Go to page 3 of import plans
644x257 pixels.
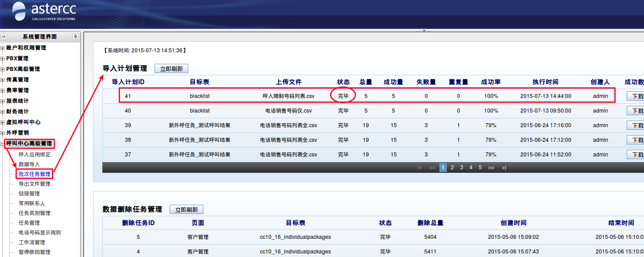coord(462,167)
